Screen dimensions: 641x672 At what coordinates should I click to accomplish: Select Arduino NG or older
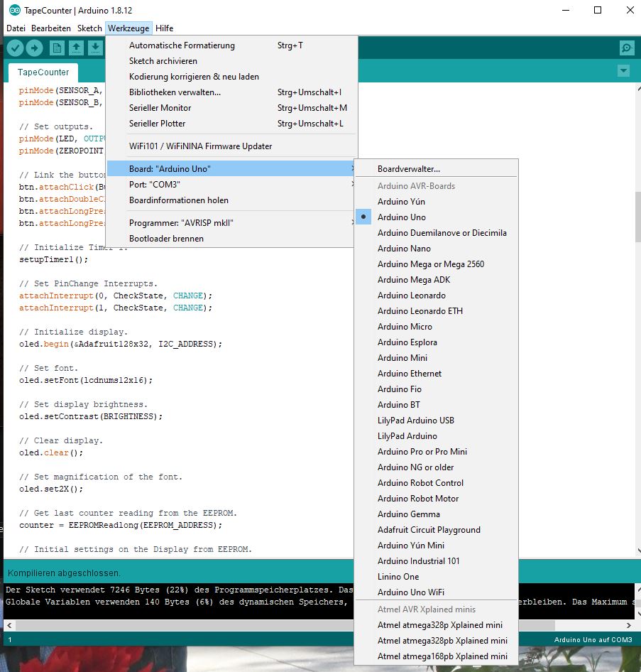[x=437, y=467]
